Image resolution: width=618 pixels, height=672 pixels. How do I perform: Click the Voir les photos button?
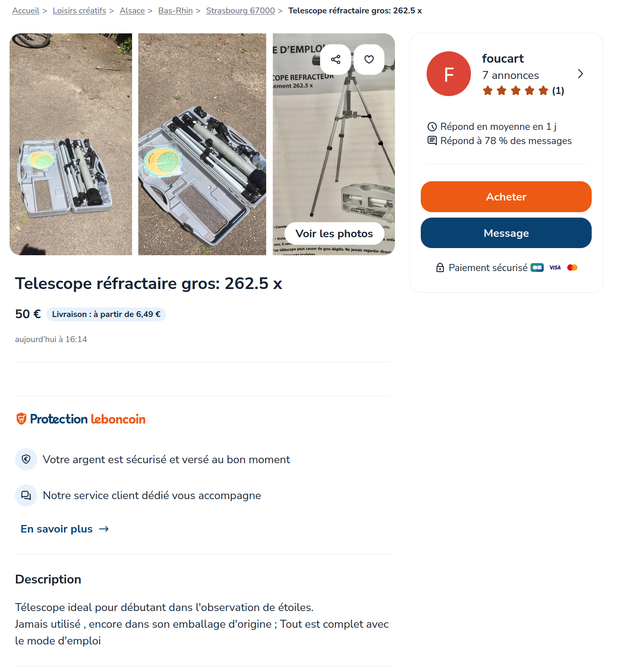tap(334, 233)
